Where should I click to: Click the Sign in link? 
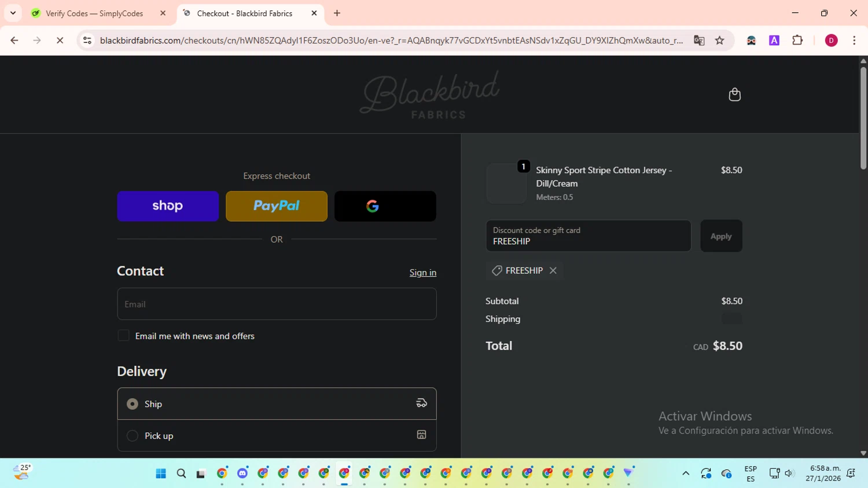[423, 273]
